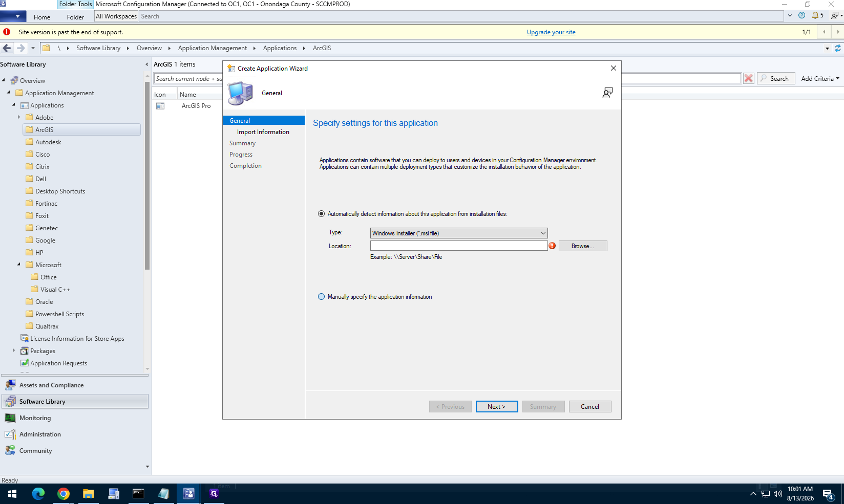The image size is (844, 504).
Task: Cancel the Create Application Wizard
Action: tap(590, 407)
